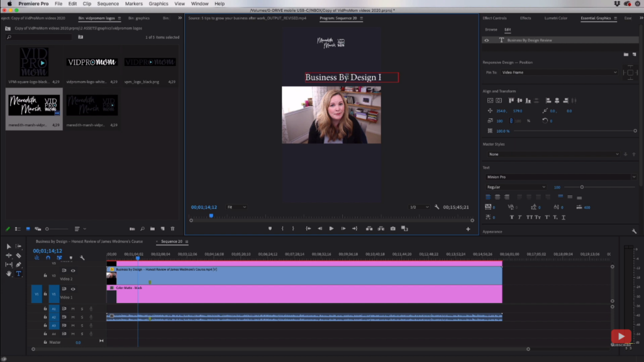Screen dimensions: 644x362
Task: Open the Regular font style dropdown
Action: tap(516, 187)
